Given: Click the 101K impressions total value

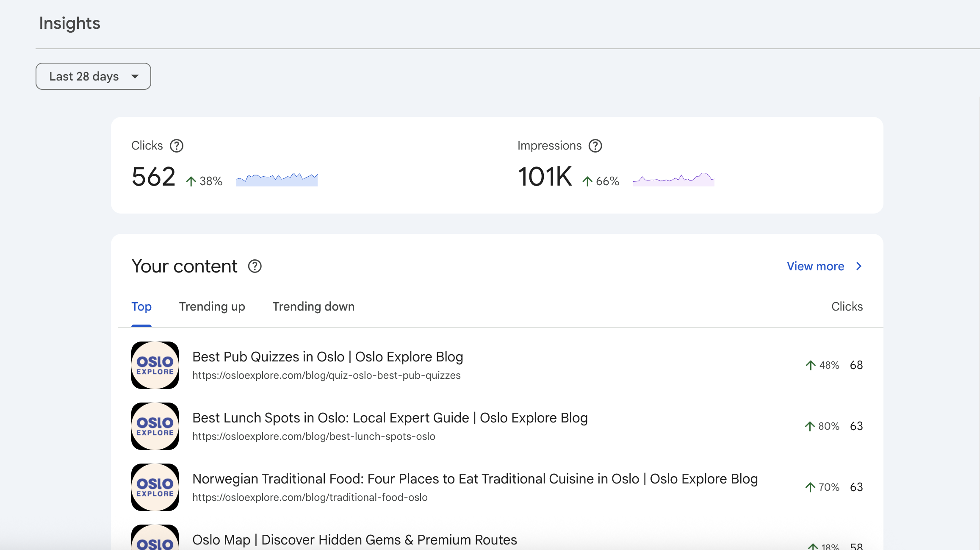Looking at the screenshot, I should (x=545, y=177).
